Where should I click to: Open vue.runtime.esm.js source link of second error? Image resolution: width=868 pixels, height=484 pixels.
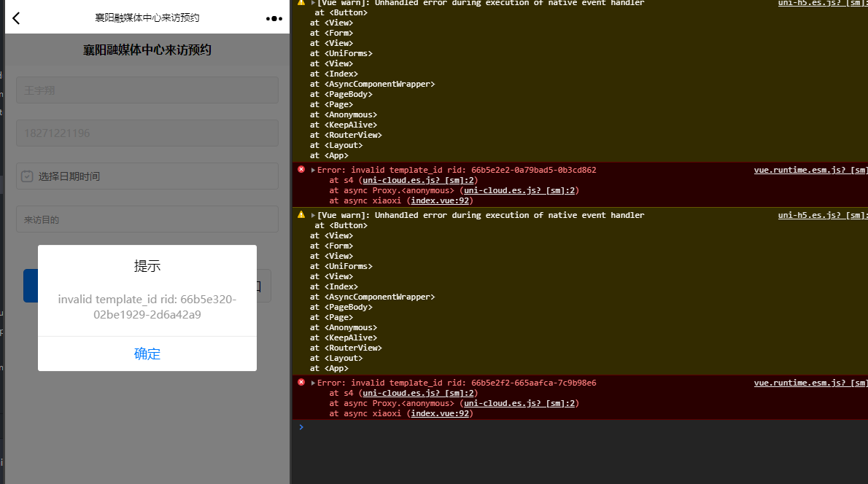pos(810,383)
